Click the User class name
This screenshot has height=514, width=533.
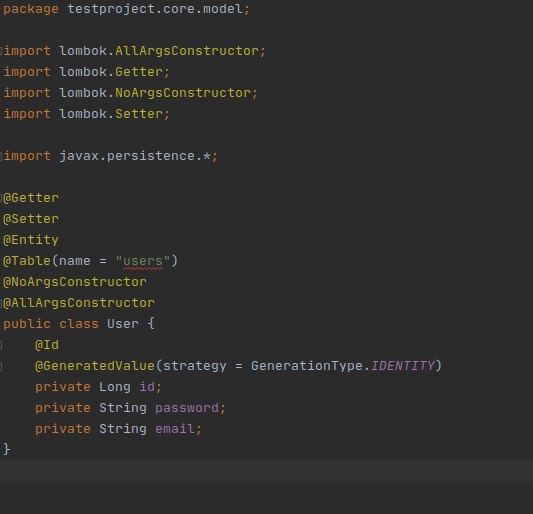click(123, 324)
